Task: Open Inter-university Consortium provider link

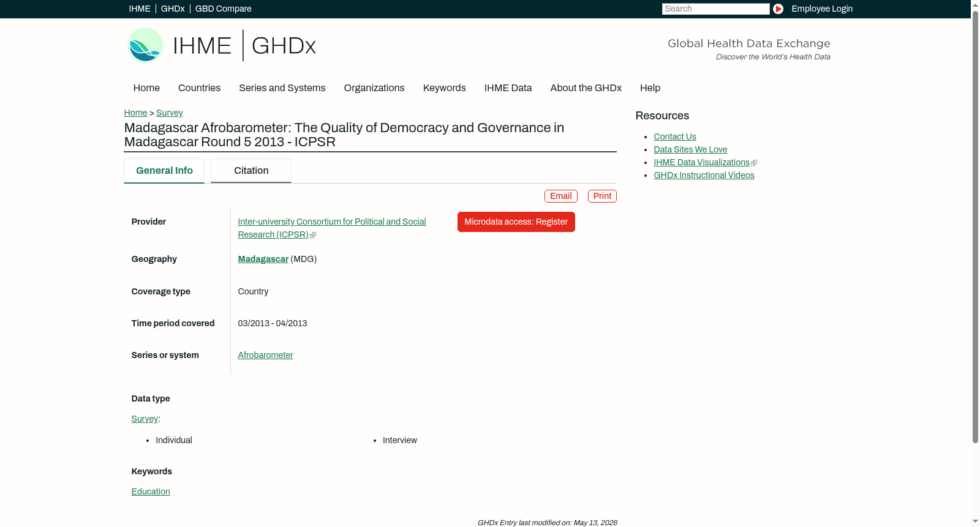Action: 332,228
